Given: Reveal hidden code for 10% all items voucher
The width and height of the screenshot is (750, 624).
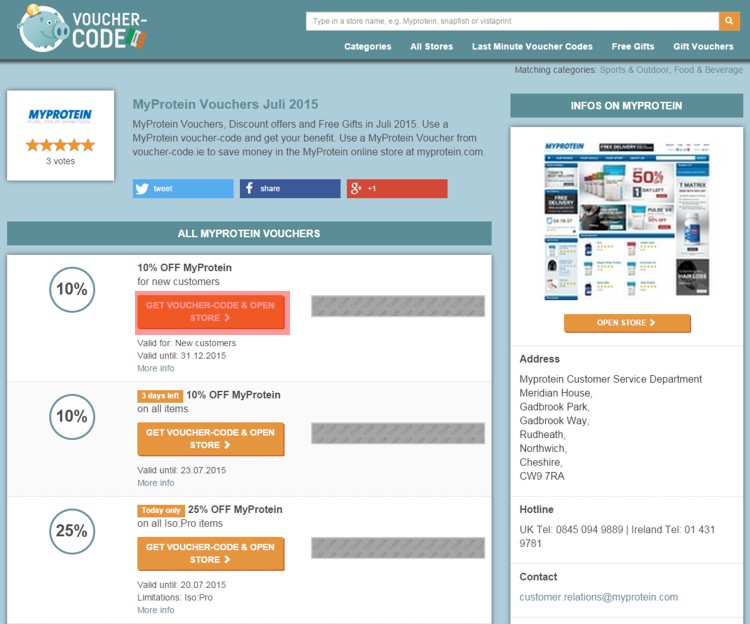Looking at the screenshot, I should (x=398, y=433).
